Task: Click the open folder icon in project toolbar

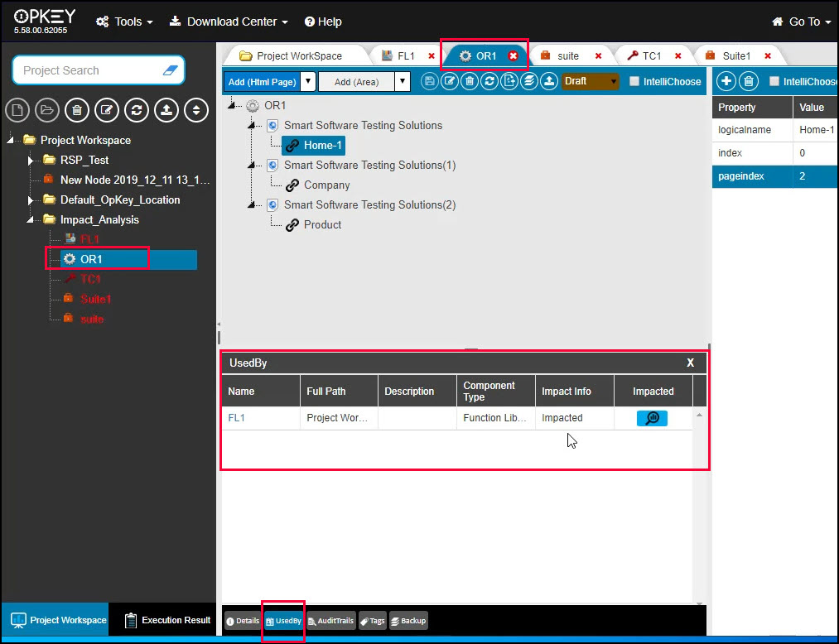Action: 47,111
